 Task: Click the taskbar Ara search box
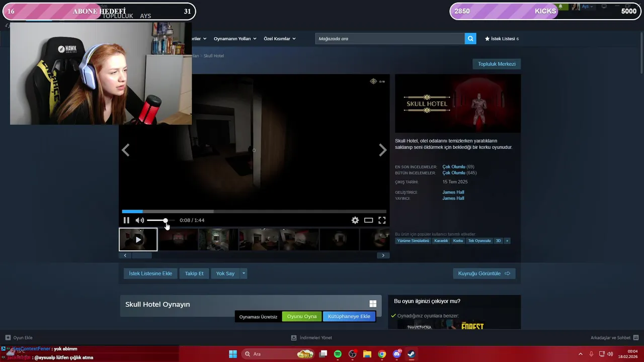[x=278, y=354]
